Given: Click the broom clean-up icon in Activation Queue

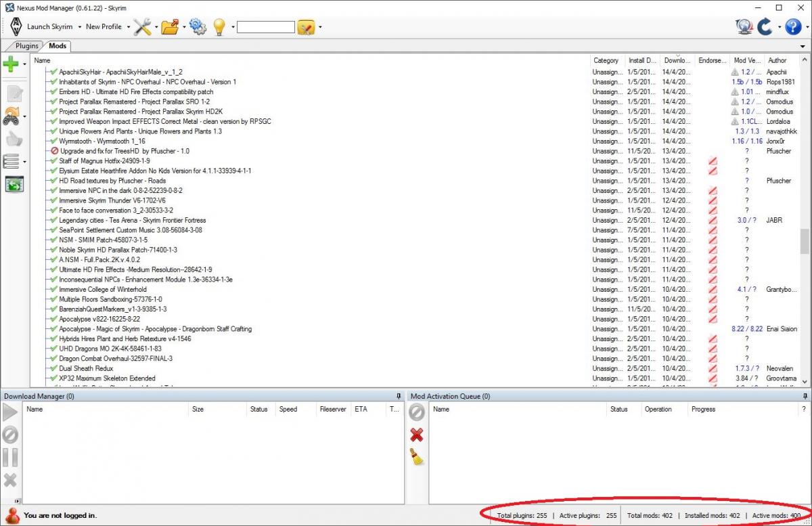Looking at the screenshot, I should point(417,457).
